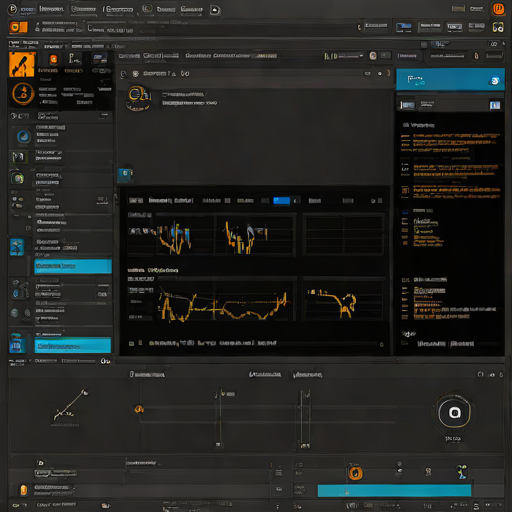This screenshot has height=512, width=512.
Task: Click the small blue square icon below the cyan banner
Action: pos(495,105)
